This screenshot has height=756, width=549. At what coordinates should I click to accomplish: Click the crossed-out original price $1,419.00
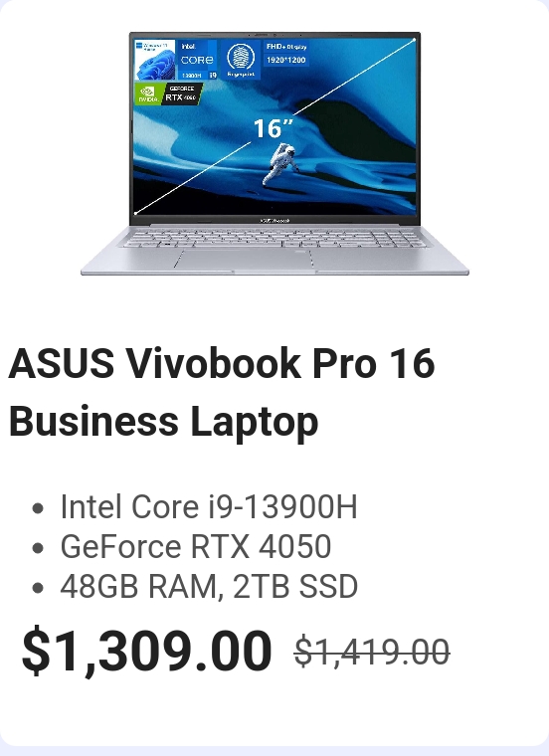[x=372, y=652]
